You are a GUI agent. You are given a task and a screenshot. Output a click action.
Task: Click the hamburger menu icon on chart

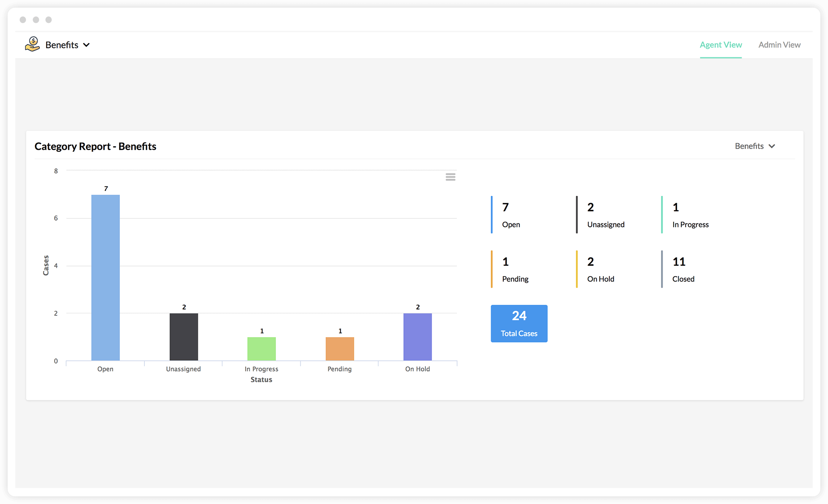(451, 177)
